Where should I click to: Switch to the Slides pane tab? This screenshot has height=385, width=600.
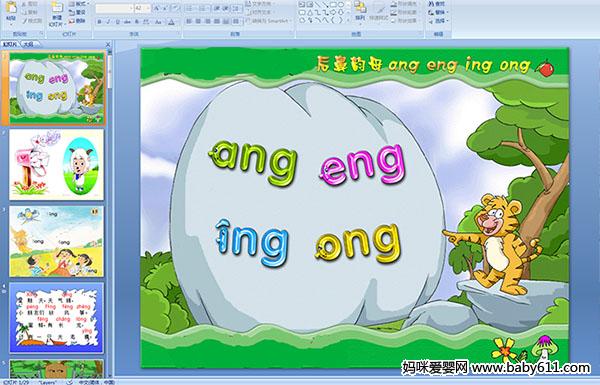click(10, 44)
